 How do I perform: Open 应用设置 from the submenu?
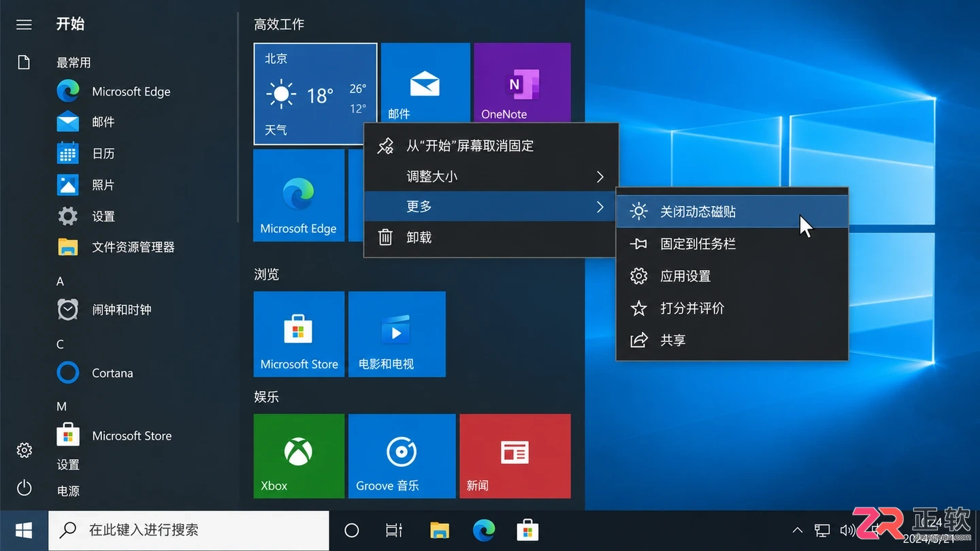pyautogui.click(x=732, y=275)
